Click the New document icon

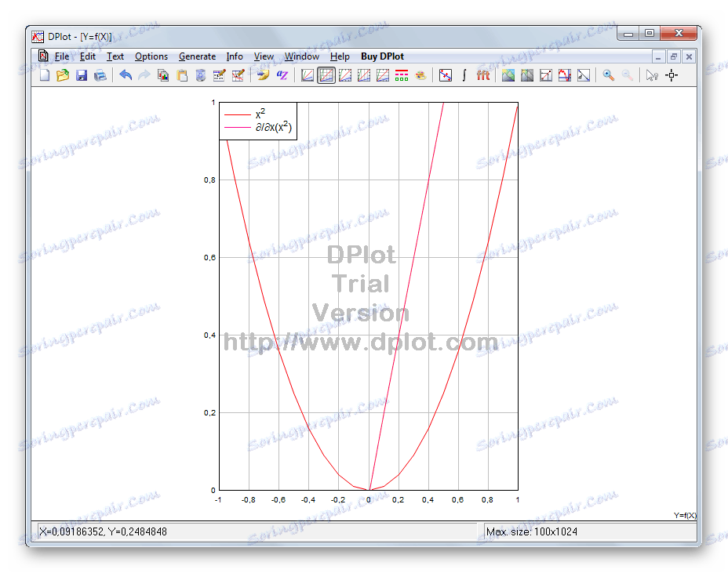45,75
